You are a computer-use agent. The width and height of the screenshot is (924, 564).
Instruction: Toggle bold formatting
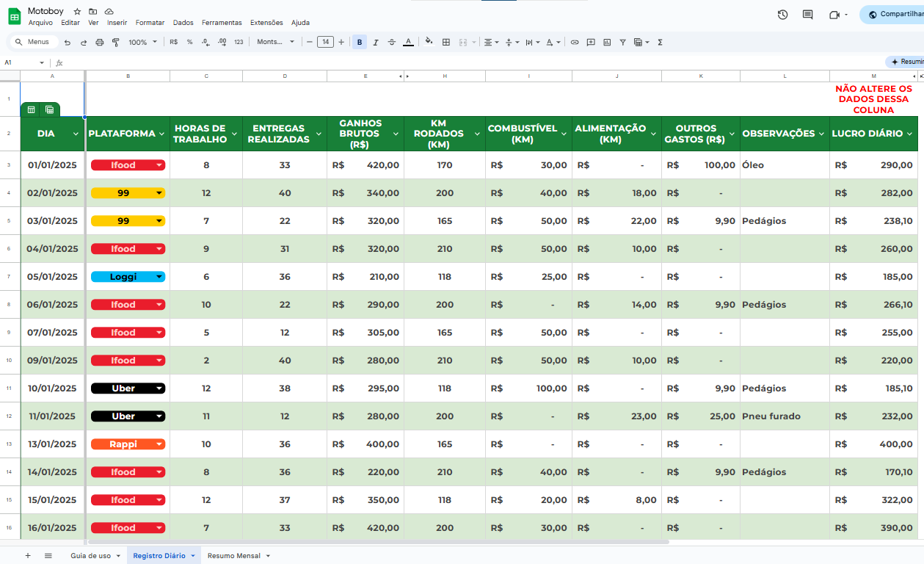(360, 43)
